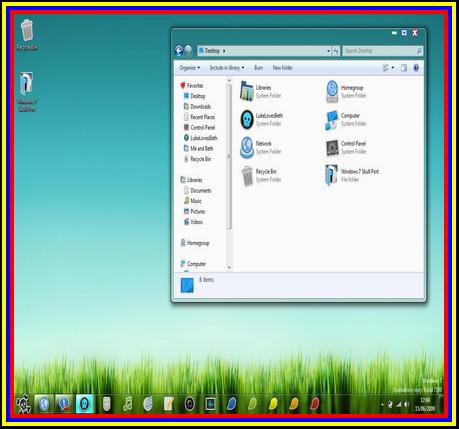
Task: Click the volume icon in system tray
Action: pyautogui.click(x=407, y=404)
